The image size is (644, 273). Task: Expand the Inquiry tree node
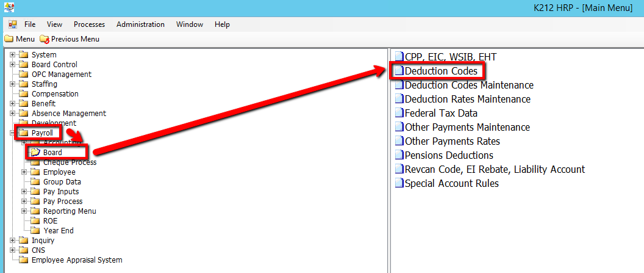(x=13, y=241)
